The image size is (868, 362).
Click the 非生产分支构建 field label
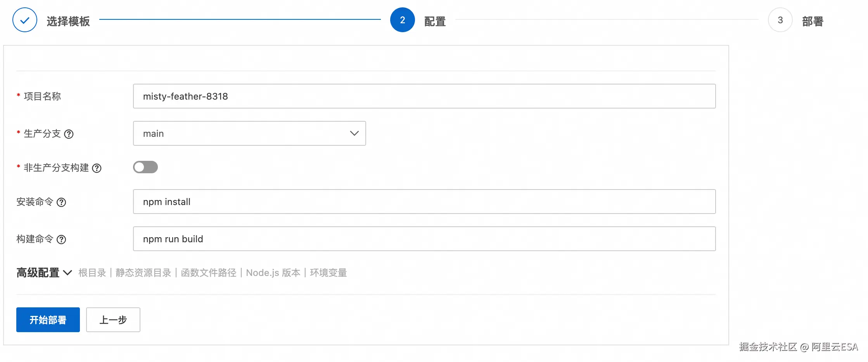pos(56,168)
